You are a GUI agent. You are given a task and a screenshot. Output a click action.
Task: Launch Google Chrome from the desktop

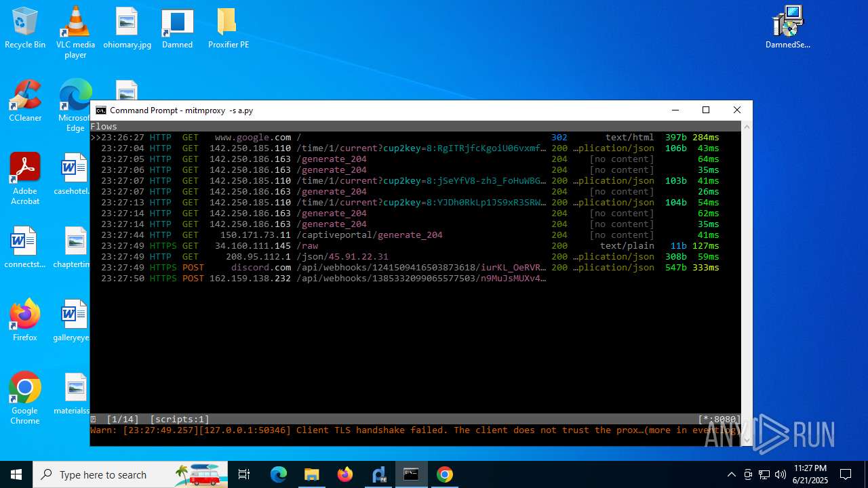coord(25,399)
